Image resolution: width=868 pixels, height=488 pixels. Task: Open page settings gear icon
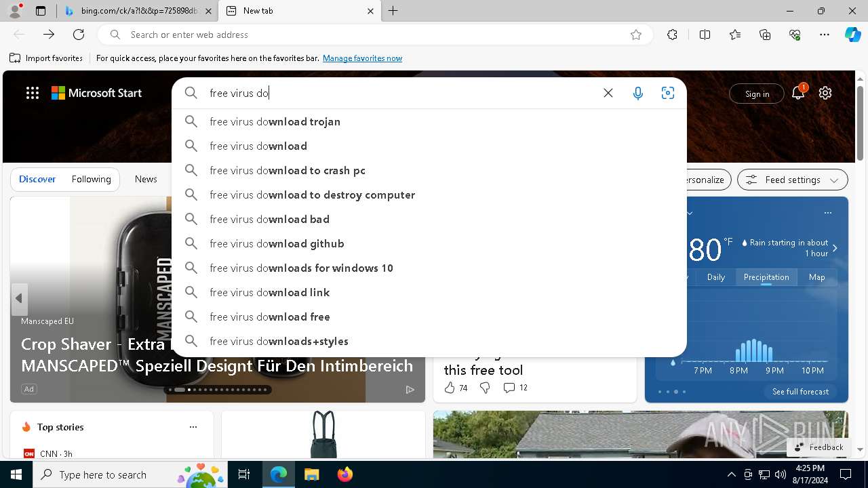point(825,93)
